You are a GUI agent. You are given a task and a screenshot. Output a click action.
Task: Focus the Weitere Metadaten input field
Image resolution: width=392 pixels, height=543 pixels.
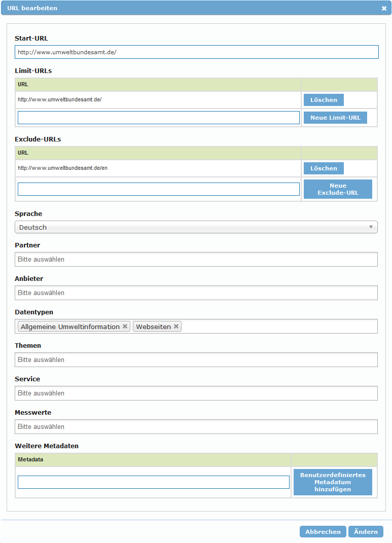pyautogui.click(x=153, y=482)
